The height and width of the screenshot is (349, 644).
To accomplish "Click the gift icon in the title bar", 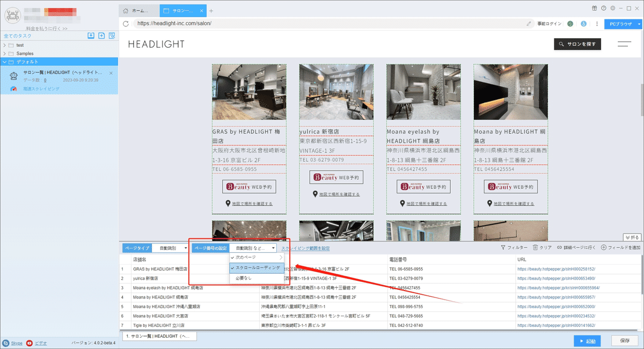I will [x=595, y=8].
